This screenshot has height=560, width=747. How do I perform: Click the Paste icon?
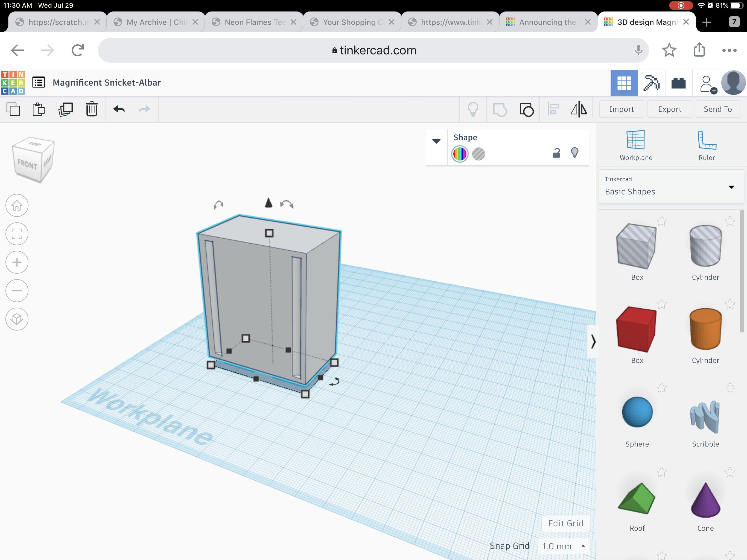pyautogui.click(x=39, y=109)
